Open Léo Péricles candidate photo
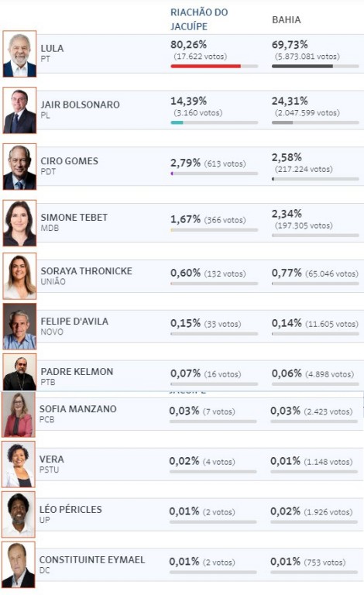Screen dimensions: 364x595 tap(19, 514)
